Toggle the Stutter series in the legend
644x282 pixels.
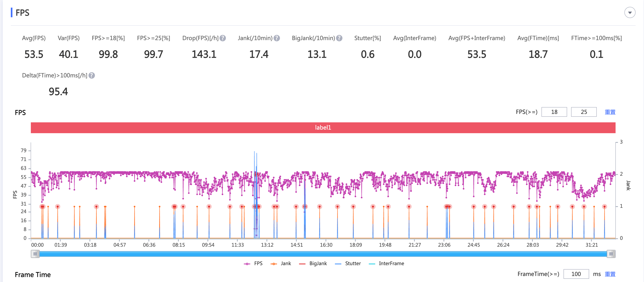[348, 264]
